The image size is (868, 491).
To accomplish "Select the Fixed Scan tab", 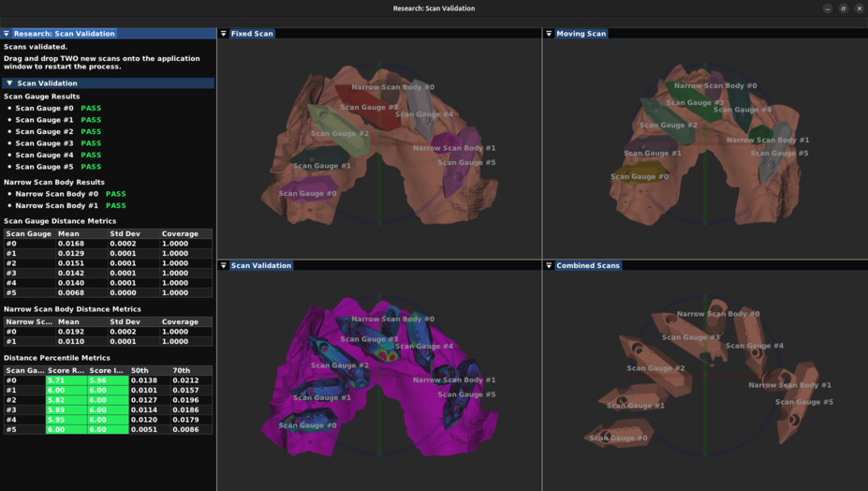I will [x=252, y=34].
